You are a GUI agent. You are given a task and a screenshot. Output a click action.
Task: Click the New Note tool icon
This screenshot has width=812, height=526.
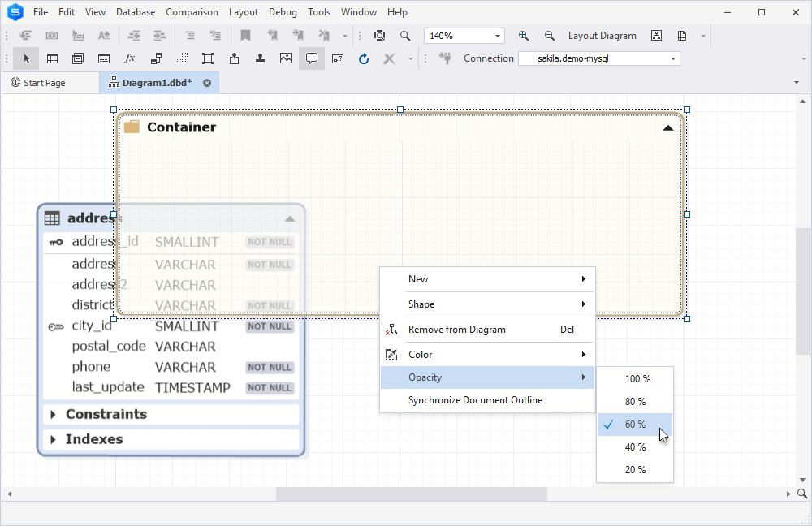[234, 58]
